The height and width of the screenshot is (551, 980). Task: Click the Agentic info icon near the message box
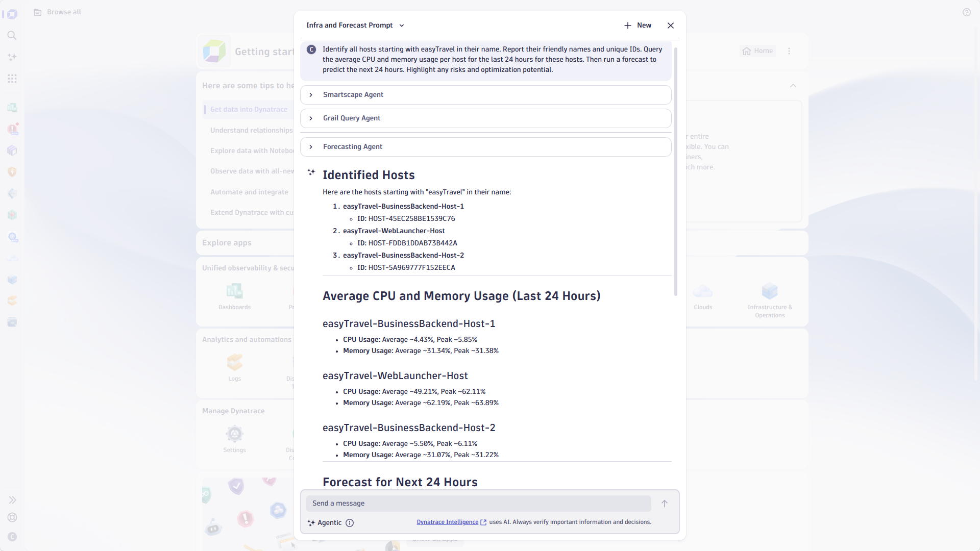[350, 523]
